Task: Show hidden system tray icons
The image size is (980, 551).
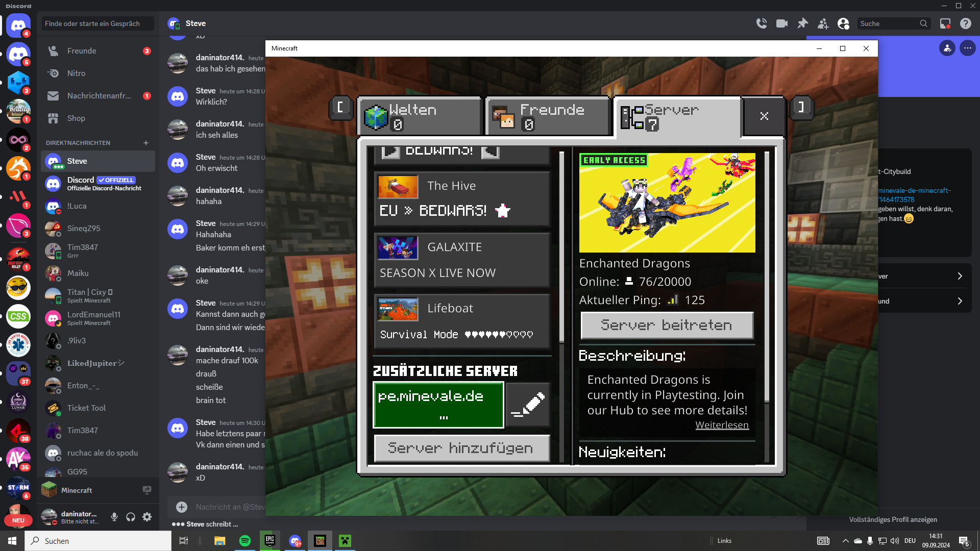Action: tap(845, 541)
